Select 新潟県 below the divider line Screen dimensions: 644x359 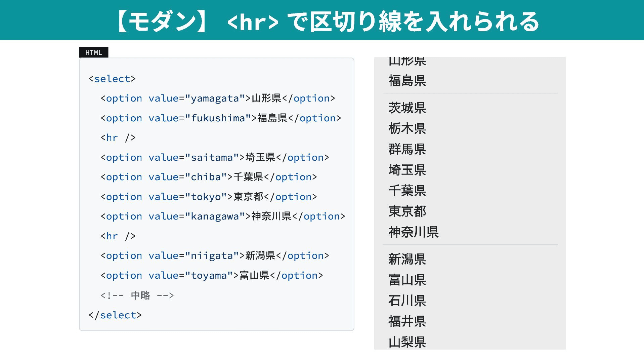point(406,259)
